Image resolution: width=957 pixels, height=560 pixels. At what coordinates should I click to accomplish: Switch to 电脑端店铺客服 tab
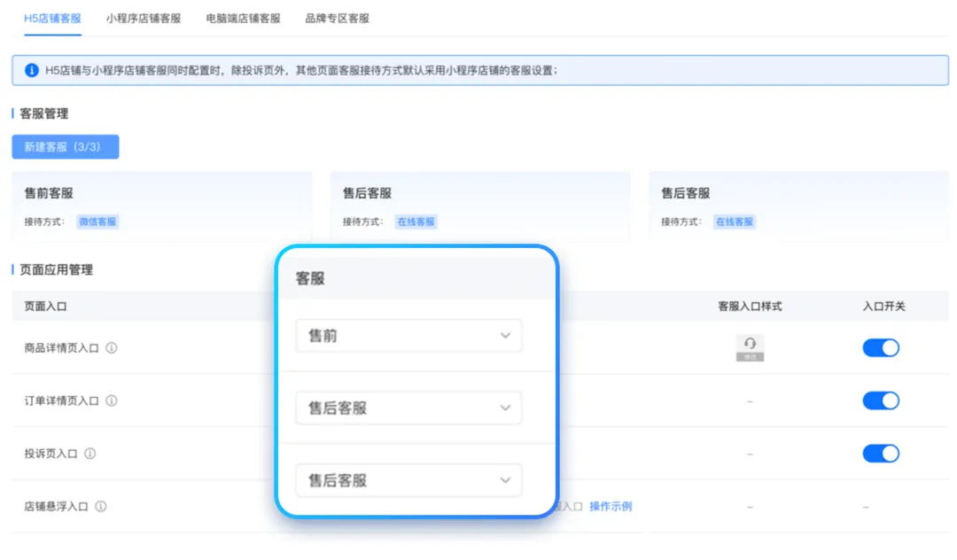[243, 18]
